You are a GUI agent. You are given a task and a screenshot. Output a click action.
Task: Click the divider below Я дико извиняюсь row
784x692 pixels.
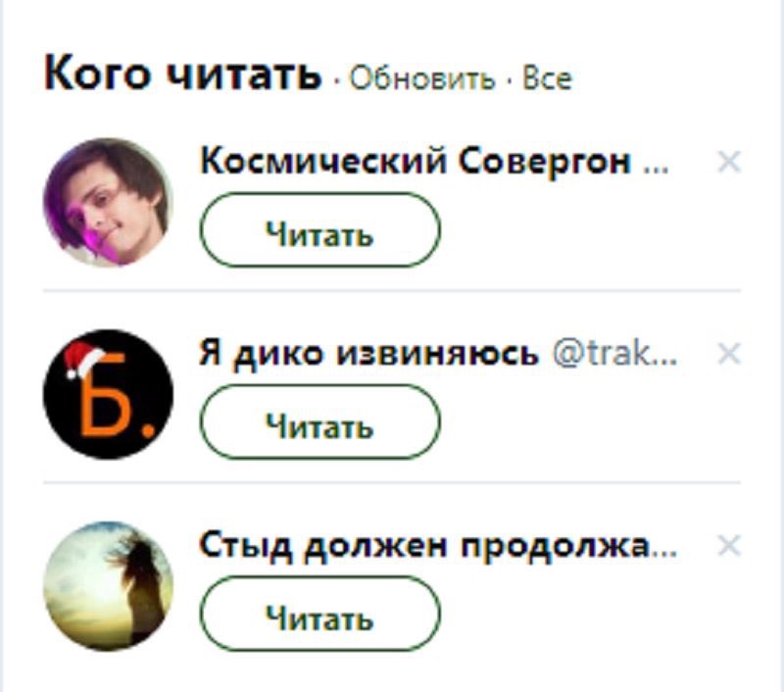tap(392, 482)
